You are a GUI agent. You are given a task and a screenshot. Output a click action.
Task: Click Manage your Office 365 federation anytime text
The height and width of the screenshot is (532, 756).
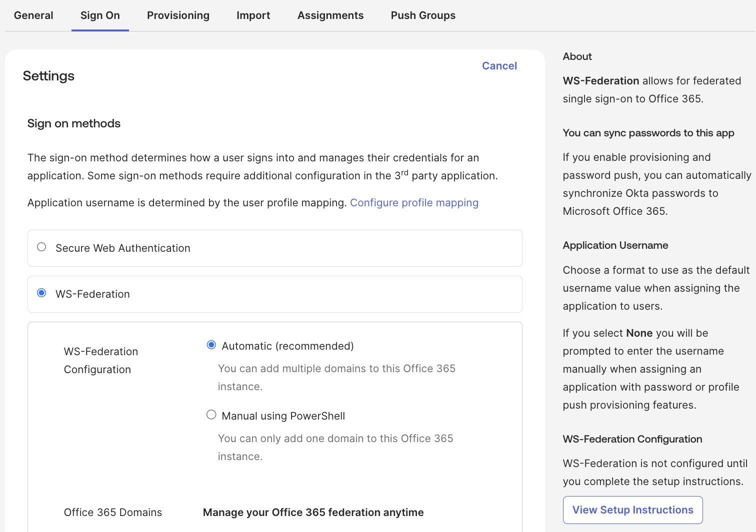[x=313, y=513]
